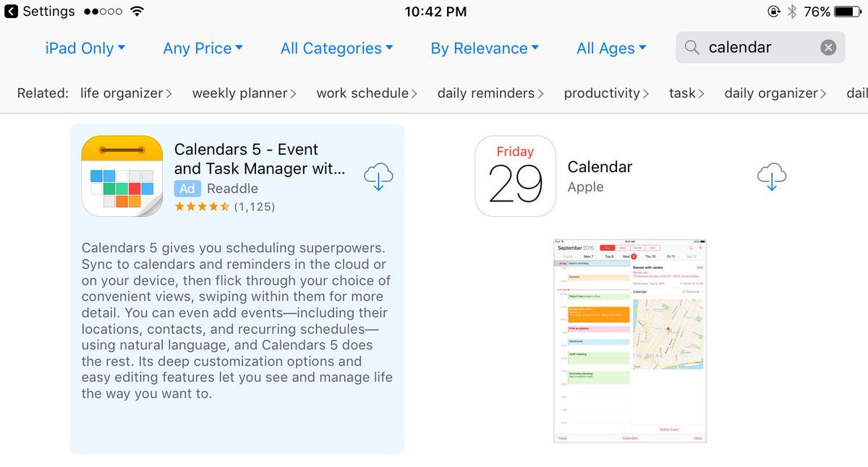
Task: Tap the Bluetooth status icon
Action: click(791, 12)
